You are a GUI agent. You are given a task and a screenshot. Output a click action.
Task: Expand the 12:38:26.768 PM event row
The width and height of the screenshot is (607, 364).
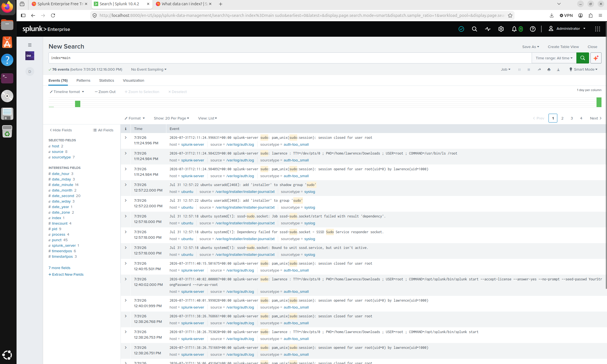click(126, 316)
